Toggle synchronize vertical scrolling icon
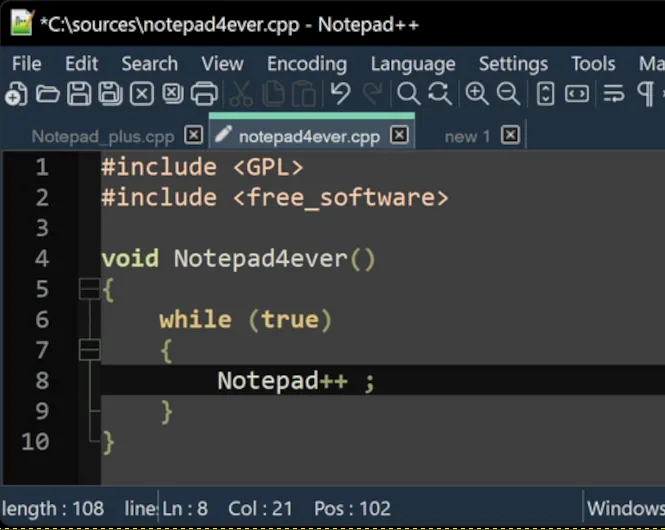The image size is (665, 530). tap(546, 95)
